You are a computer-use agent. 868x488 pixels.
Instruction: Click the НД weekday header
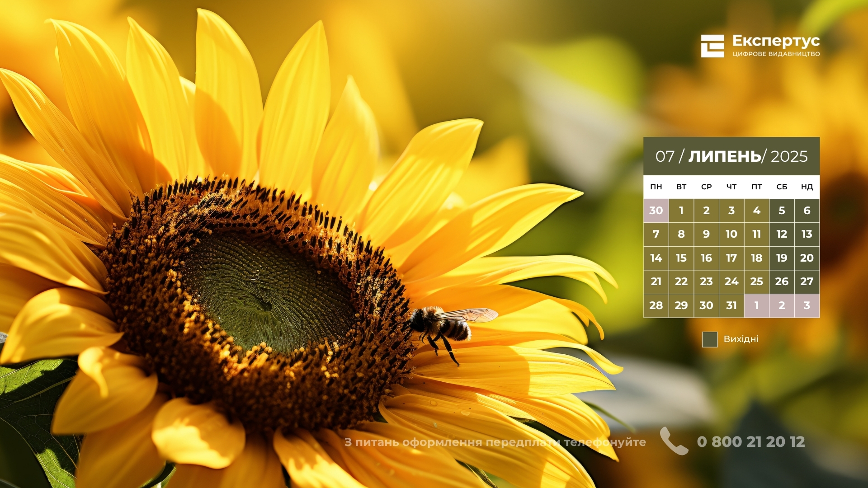pos(807,187)
